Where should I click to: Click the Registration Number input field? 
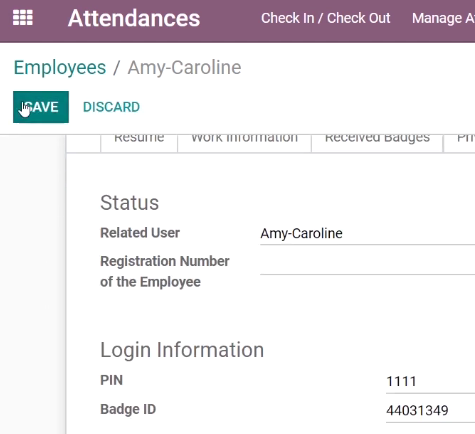(367, 265)
